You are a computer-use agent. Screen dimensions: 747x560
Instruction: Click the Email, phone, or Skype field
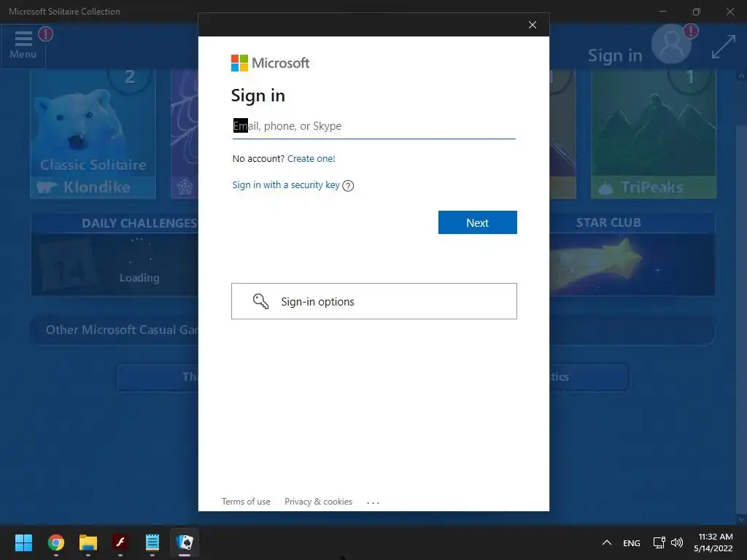374,126
